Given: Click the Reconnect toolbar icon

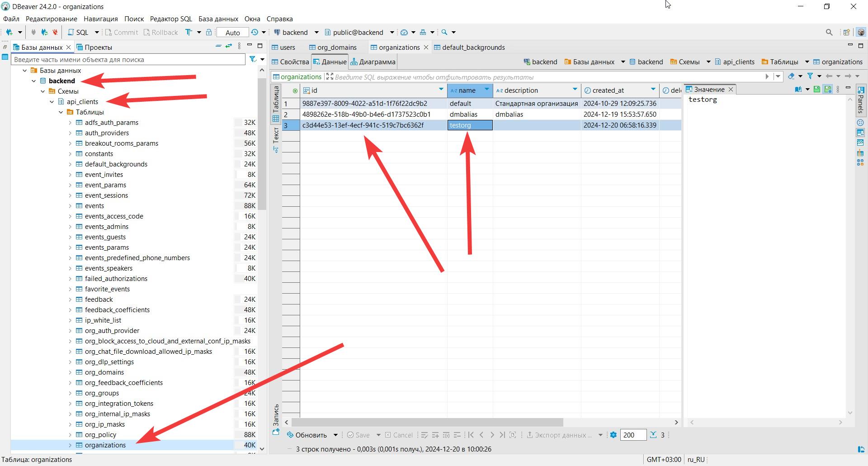Looking at the screenshot, I should click(x=44, y=32).
